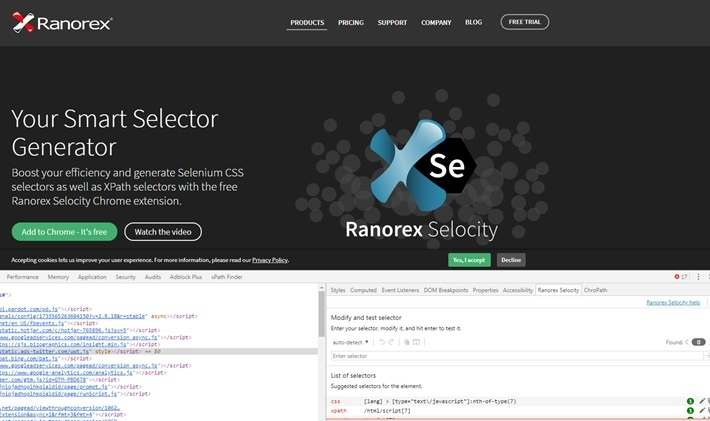710x421 pixels.
Task: Focus the Enter selector input field
Action: (517, 356)
